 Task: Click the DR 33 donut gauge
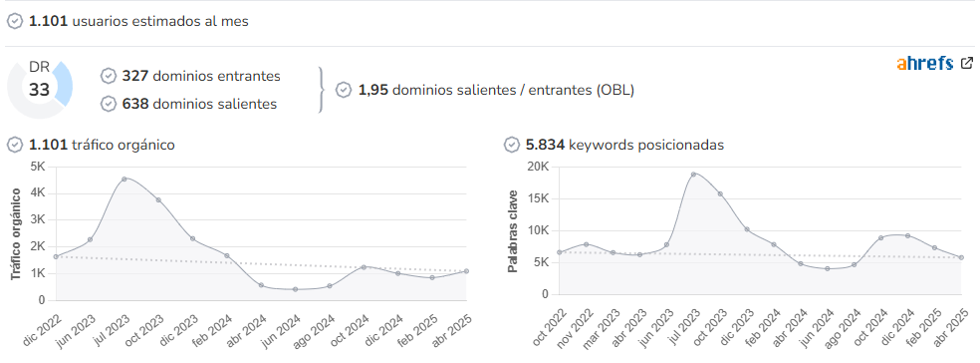[x=40, y=88]
